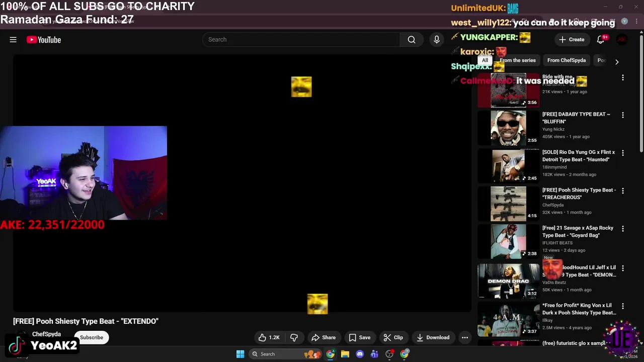This screenshot has width=644, height=362.
Task: Click the "18inmymind" channel name
Action: (x=554, y=167)
